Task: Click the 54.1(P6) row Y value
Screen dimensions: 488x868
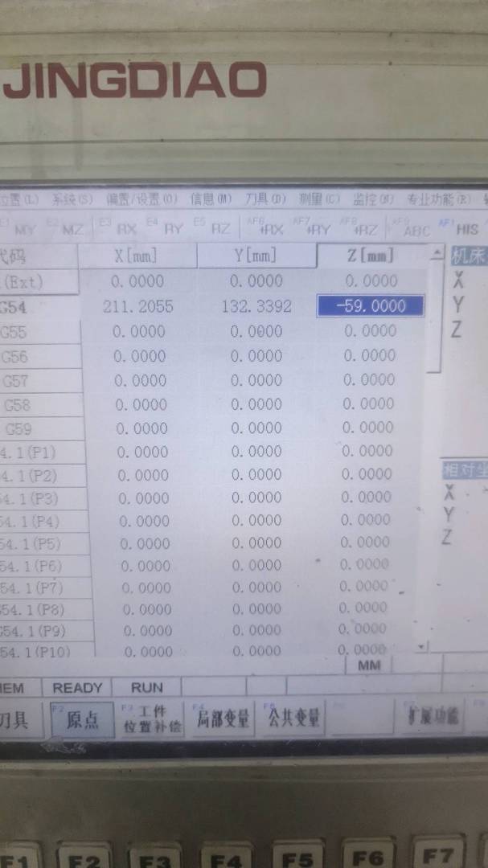Action: (256, 565)
